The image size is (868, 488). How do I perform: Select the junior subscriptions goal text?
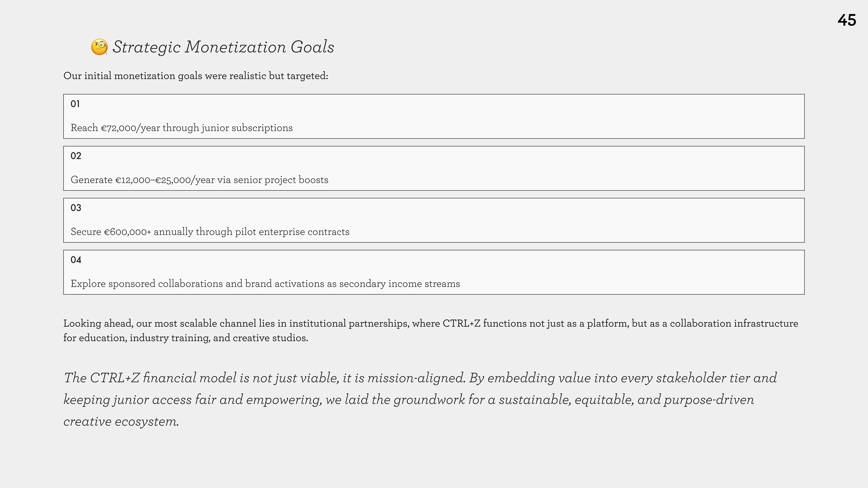182,128
